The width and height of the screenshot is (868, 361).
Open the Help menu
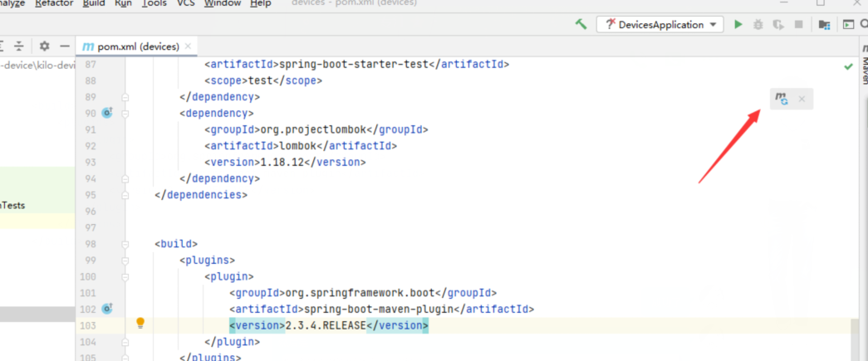coord(261,3)
